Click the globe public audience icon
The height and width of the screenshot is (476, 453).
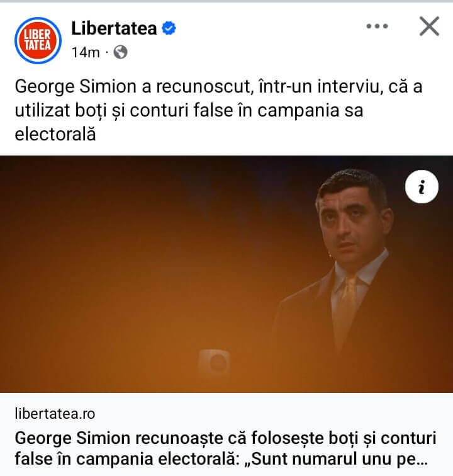[x=120, y=52]
